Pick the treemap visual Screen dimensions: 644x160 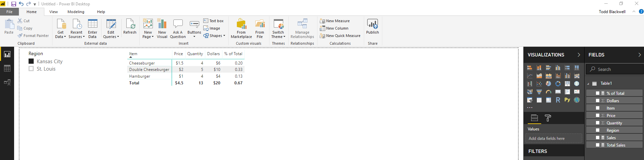click(x=567, y=84)
